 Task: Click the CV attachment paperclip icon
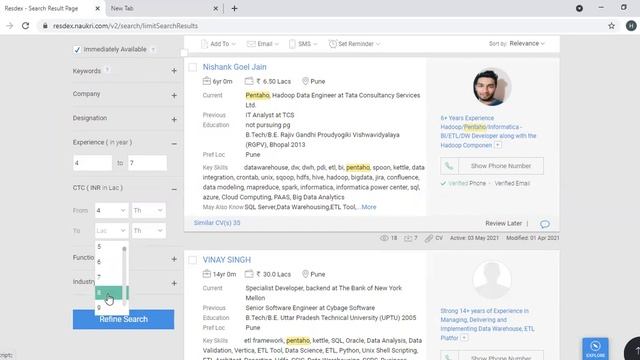tap(429, 238)
